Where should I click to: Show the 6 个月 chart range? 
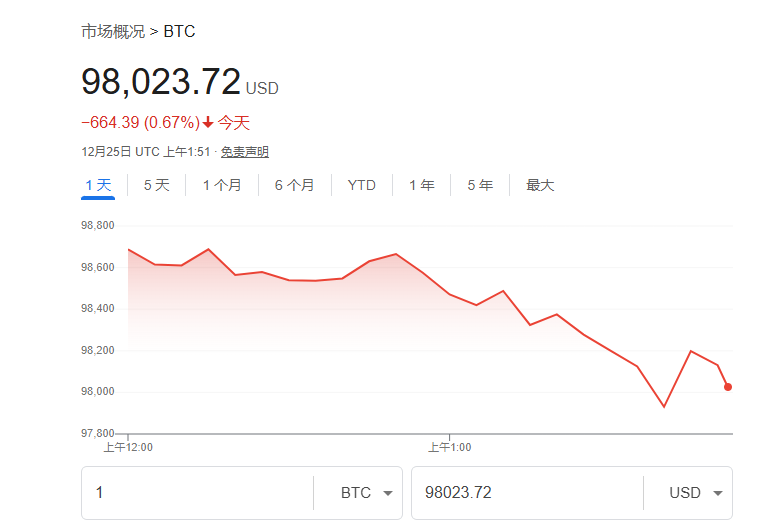tap(294, 185)
